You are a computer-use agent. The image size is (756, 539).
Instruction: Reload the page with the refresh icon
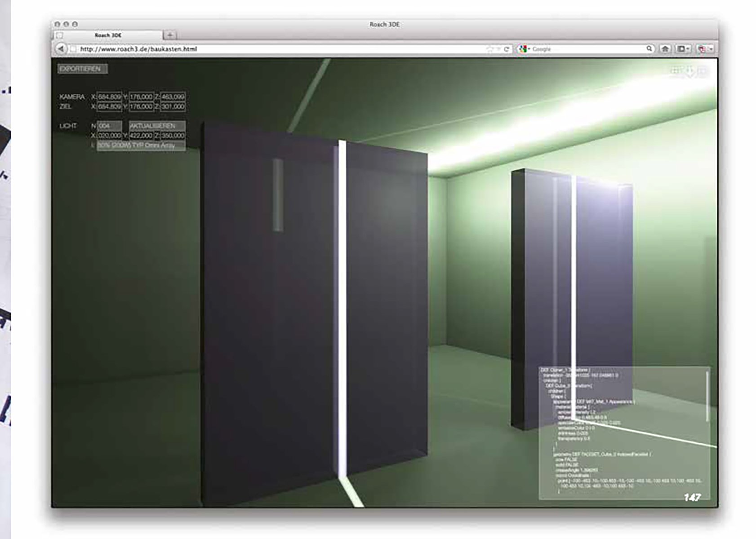(x=507, y=49)
